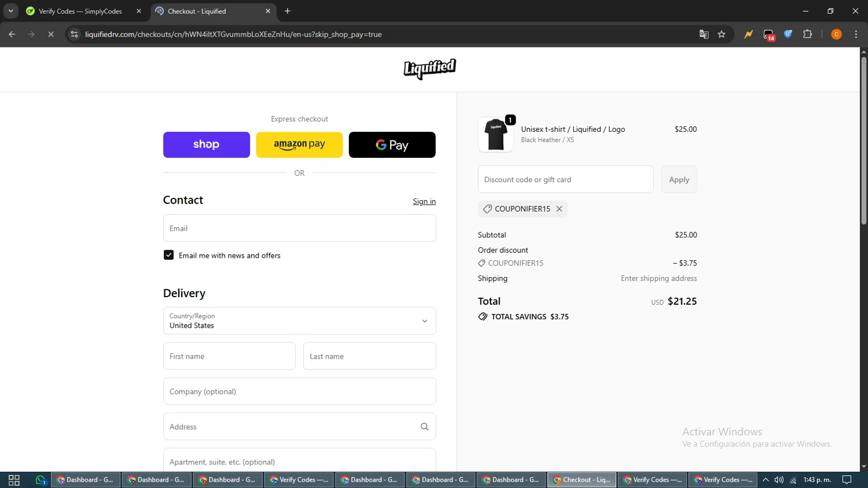Translate this page icon
Screen dimensions: 868x488
[x=704, y=34]
